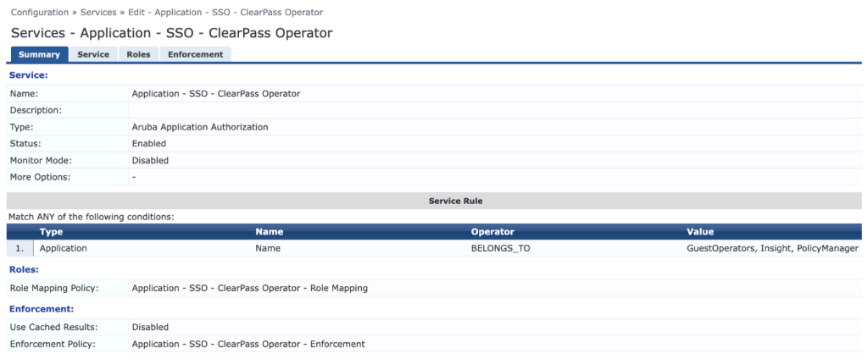
Task: Go to the Roles tab
Action: pos(138,54)
